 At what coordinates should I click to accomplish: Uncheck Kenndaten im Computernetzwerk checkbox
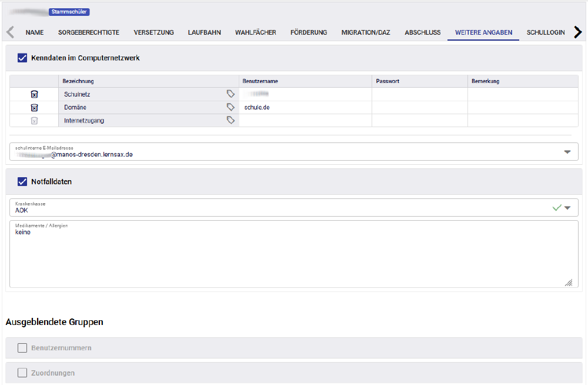(22, 58)
